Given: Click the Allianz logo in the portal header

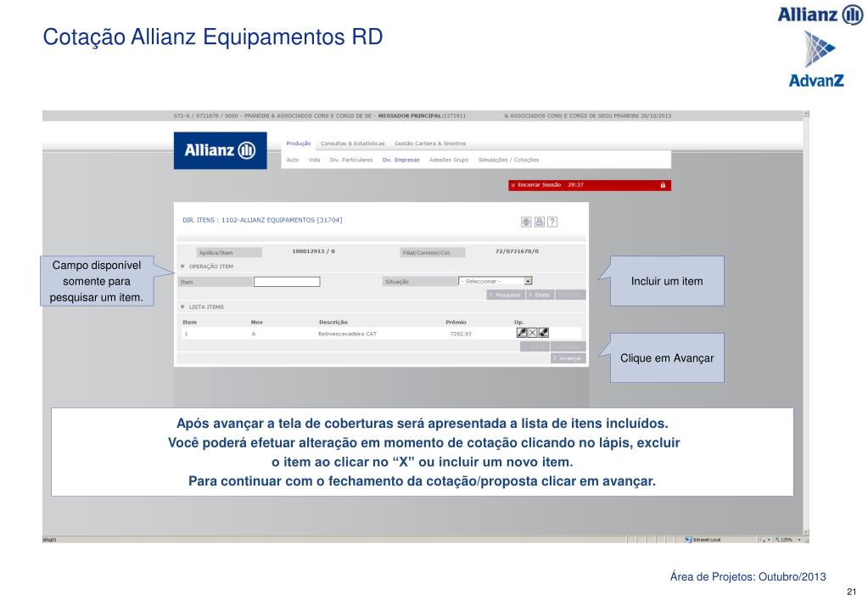Looking at the screenshot, I should tap(221, 150).
